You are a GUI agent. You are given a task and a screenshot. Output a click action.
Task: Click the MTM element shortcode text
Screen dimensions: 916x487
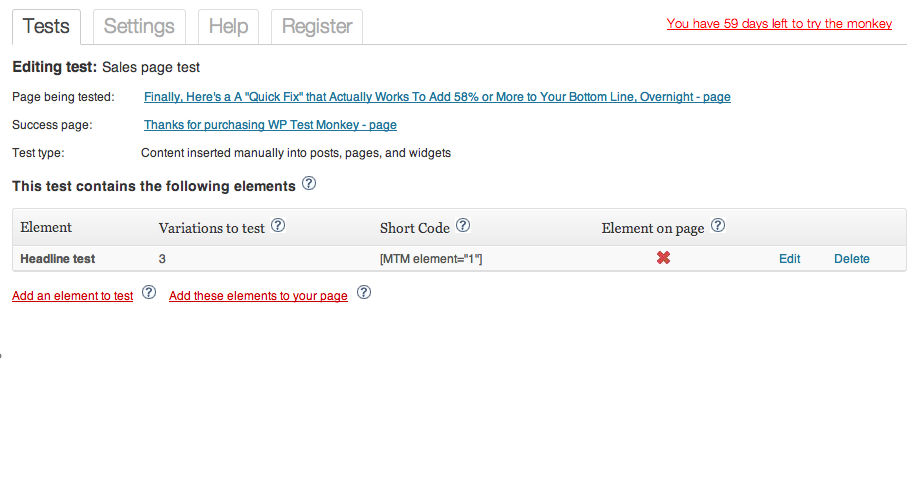(x=431, y=259)
